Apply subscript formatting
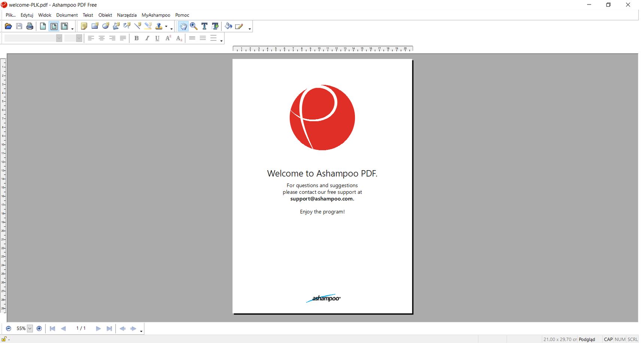This screenshot has width=644, height=343. click(x=179, y=38)
